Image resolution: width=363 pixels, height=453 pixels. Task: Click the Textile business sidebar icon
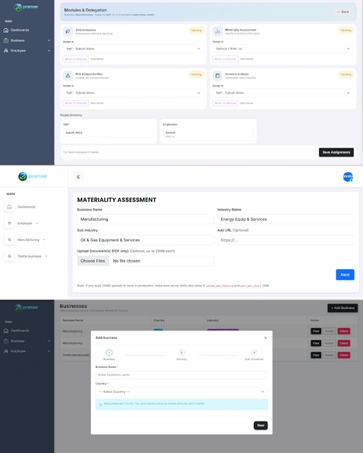pyautogui.click(x=9, y=256)
